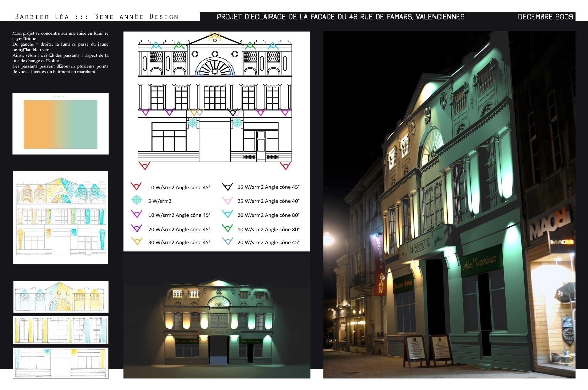Click the green 10 W/srm2 80° icon
Viewport: 588px width, 390px height.
tap(227, 228)
